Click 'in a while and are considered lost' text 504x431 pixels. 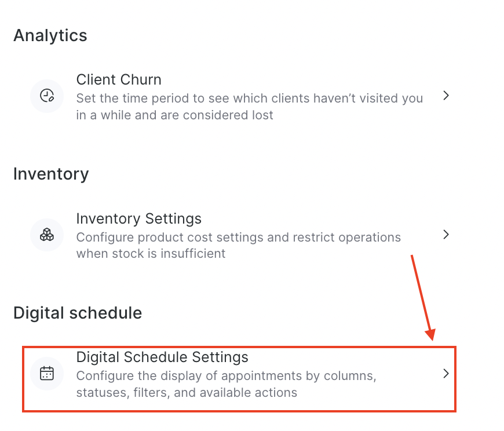click(x=174, y=115)
